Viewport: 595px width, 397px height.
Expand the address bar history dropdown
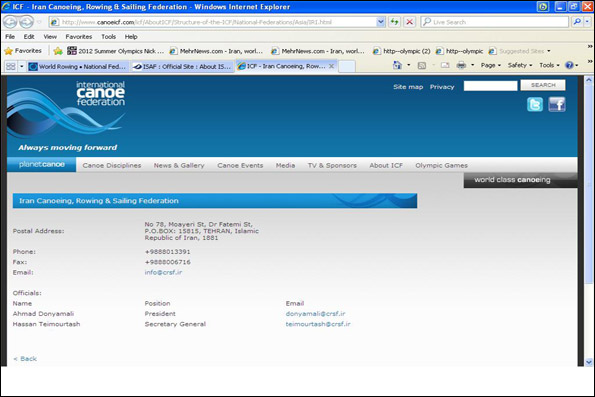pyautogui.click(x=381, y=22)
